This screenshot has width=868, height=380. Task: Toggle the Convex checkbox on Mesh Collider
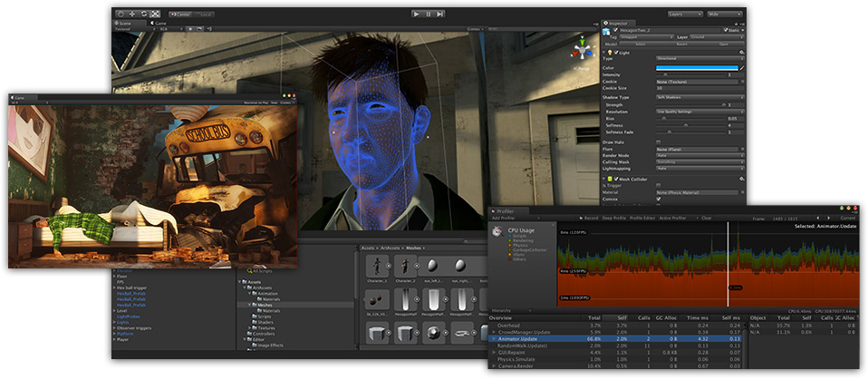(x=657, y=199)
